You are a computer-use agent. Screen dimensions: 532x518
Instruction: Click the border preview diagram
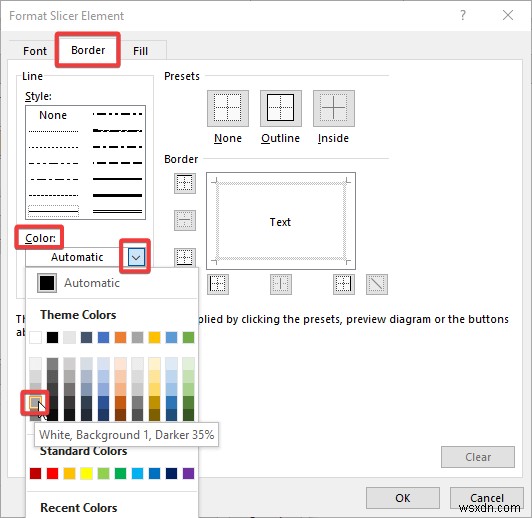[x=281, y=221]
